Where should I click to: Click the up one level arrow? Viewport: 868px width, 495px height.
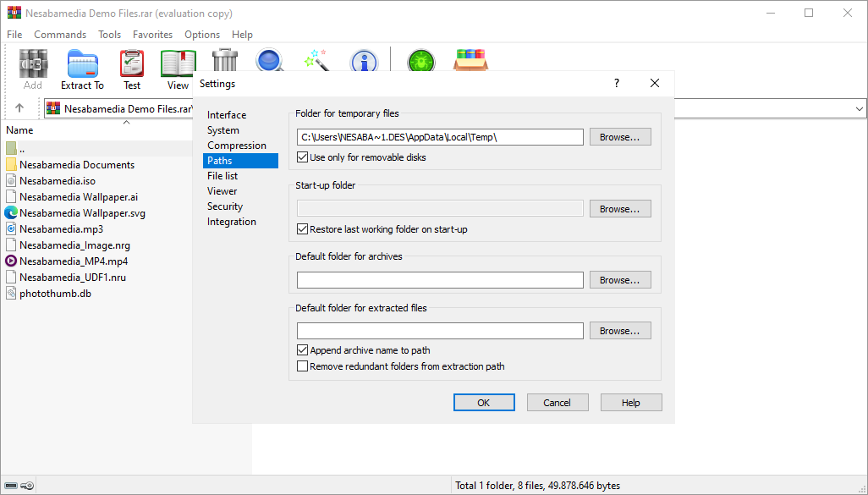tap(19, 108)
